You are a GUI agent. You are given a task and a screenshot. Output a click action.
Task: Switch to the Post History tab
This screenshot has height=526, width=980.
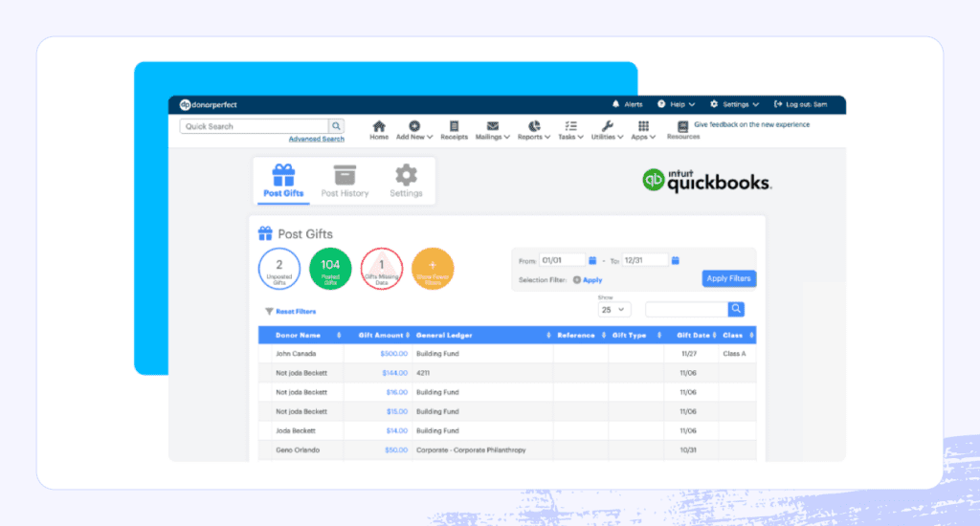(x=345, y=181)
